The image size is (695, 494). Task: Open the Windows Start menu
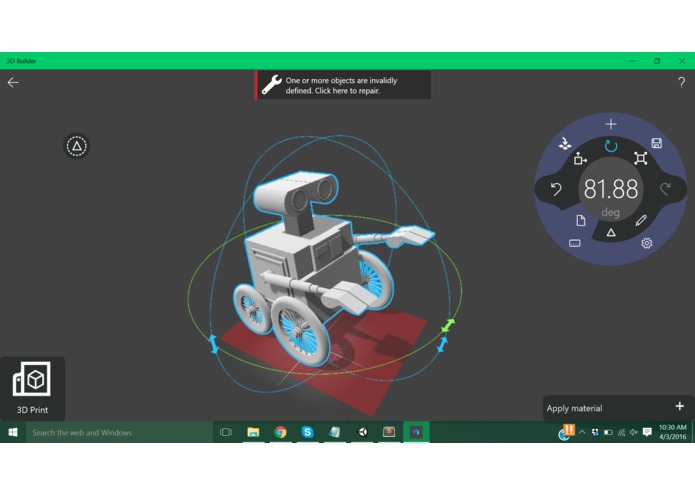(13, 432)
